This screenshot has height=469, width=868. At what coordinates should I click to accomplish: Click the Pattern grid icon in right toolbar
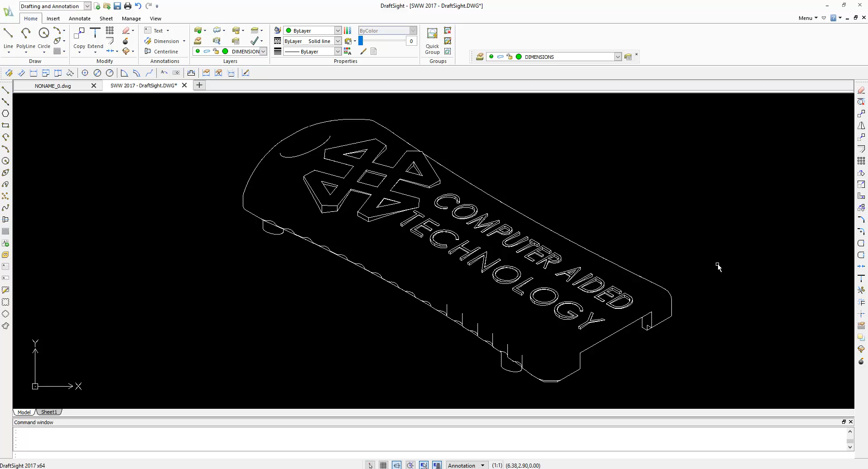[861, 161]
